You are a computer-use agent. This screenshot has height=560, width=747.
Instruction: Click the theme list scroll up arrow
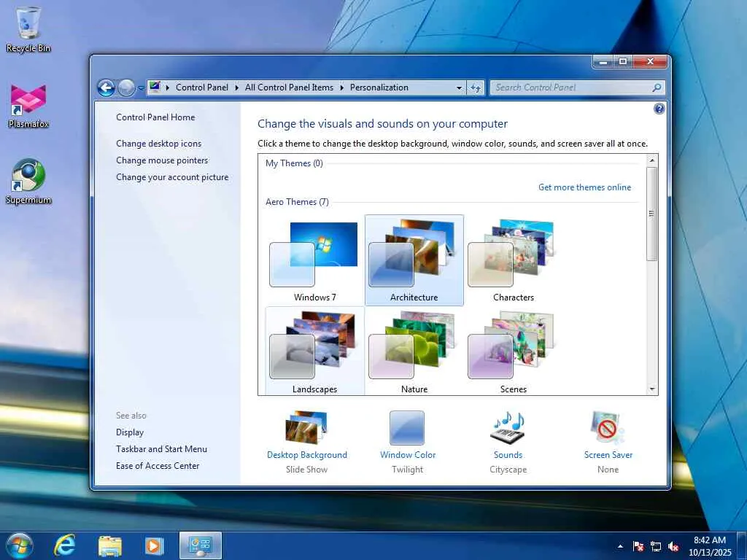tap(652, 160)
